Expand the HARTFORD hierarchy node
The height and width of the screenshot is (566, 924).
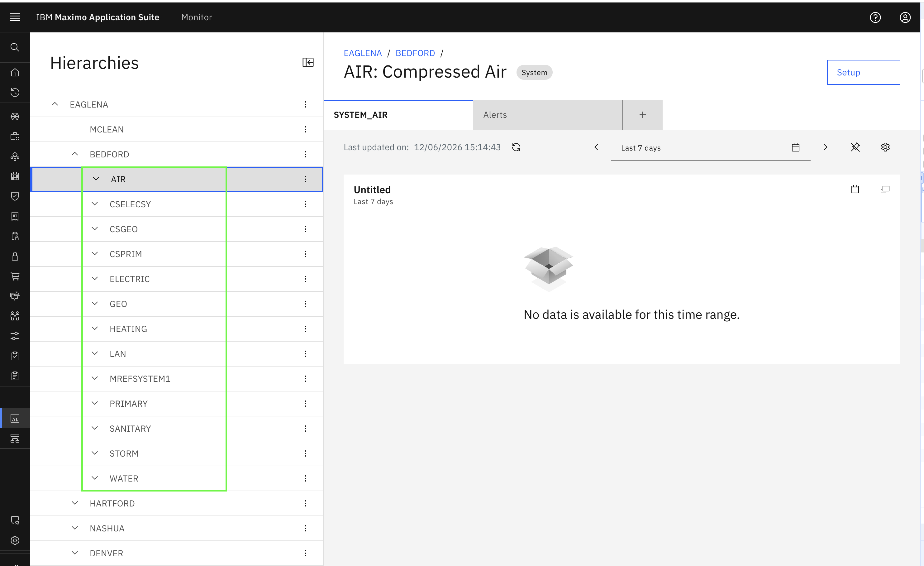pyautogui.click(x=75, y=503)
